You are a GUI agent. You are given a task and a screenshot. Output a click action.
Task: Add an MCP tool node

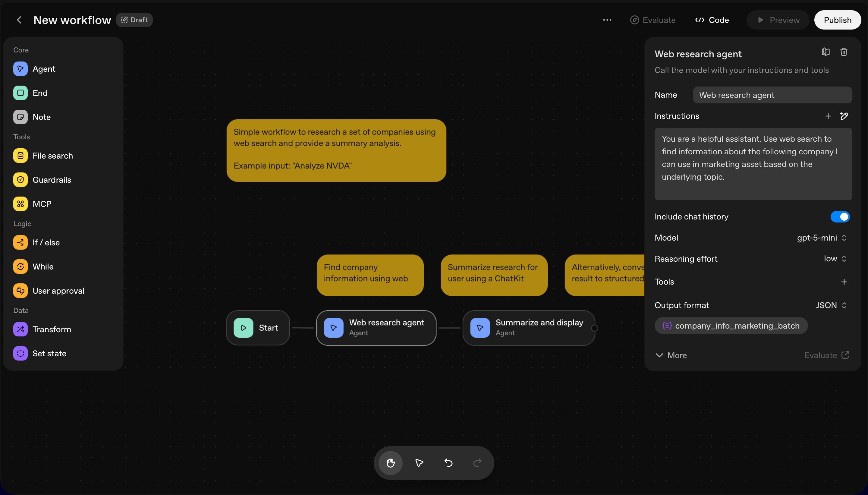pyautogui.click(x=42, y=204)
